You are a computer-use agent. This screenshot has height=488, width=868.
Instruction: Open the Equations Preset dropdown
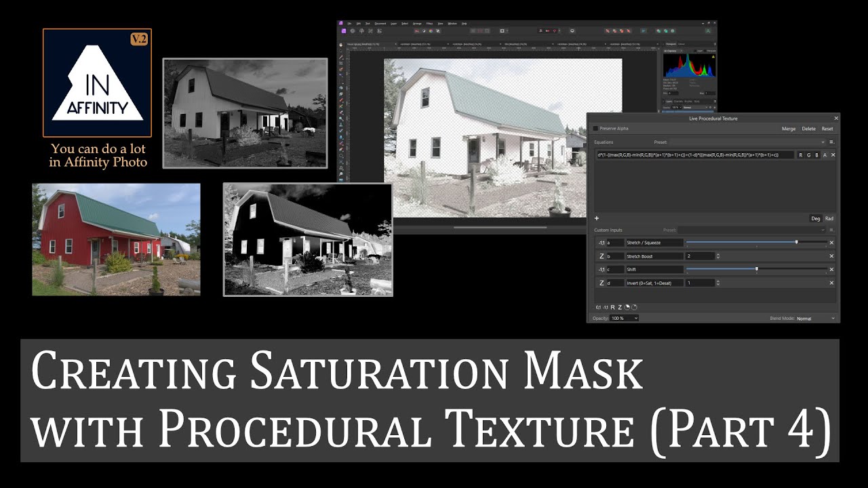(x=747, y=142)
